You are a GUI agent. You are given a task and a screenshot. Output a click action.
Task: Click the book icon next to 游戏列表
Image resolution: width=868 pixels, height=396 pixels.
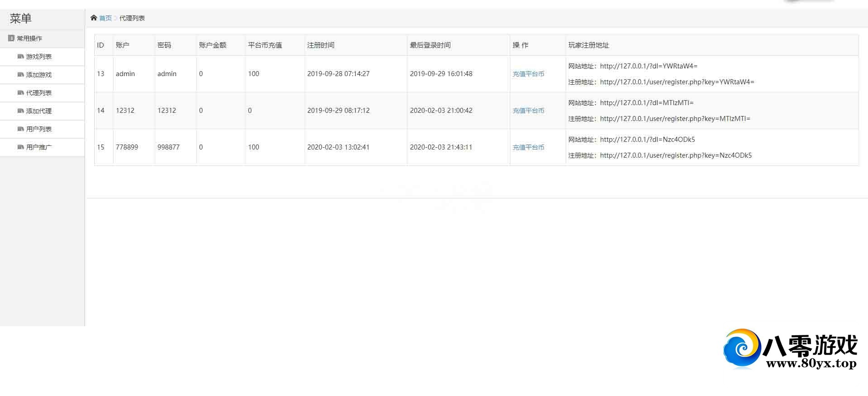[x=20, y=56]
